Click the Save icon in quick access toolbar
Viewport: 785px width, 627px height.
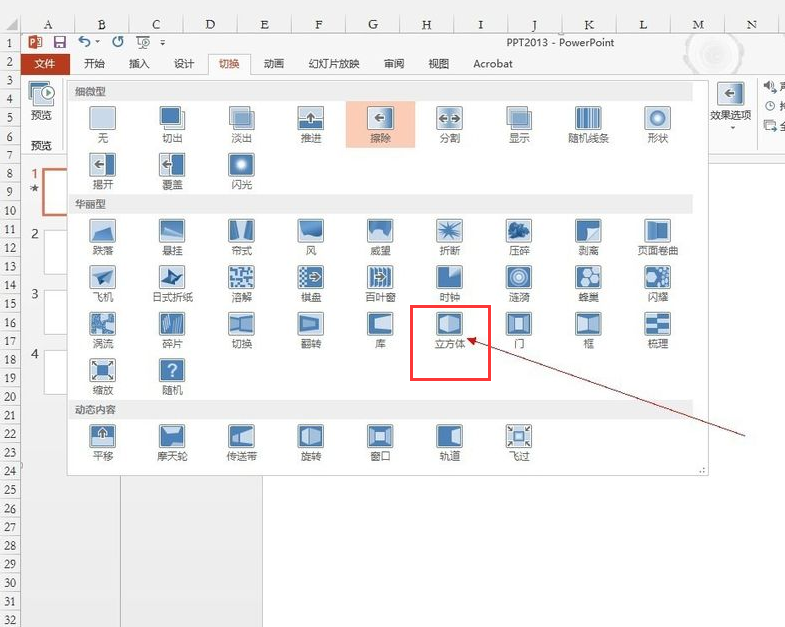click(59, 42)
